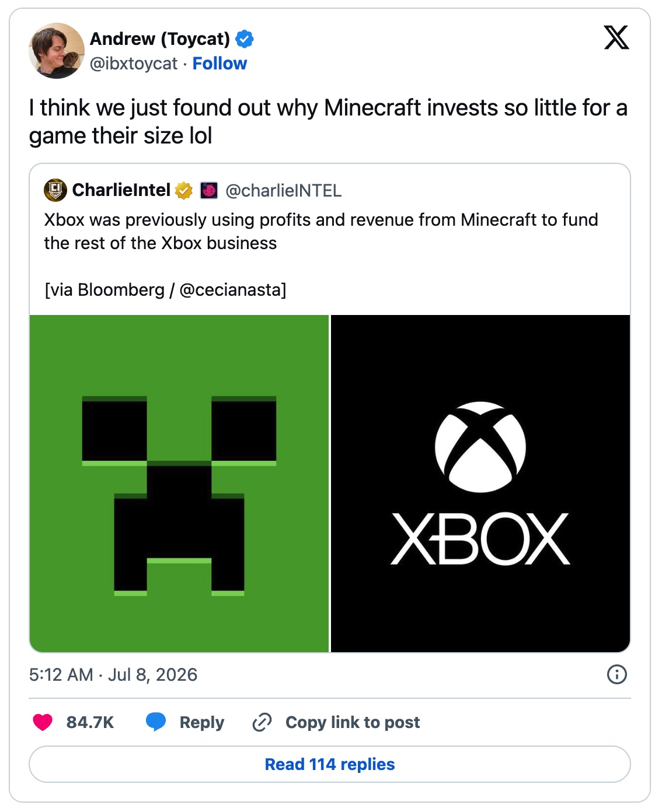Open the X logo in the corner
The width and height of the screenshot is (662, 812).
tap(616, 37)
